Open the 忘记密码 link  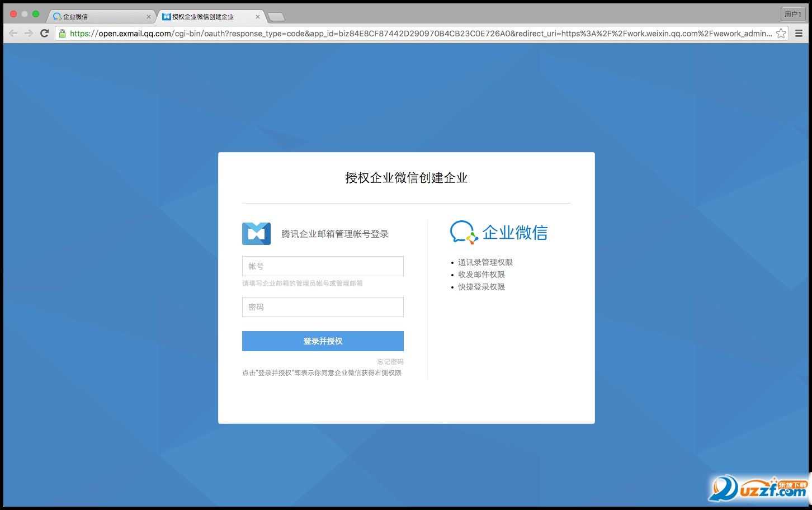click(x=390, y=362)
